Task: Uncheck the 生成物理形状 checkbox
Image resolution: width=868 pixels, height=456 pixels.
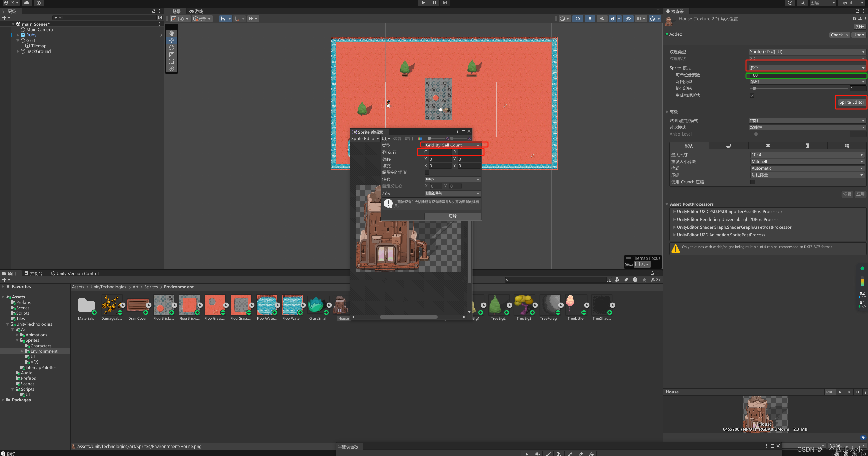Action: point(752,95)
